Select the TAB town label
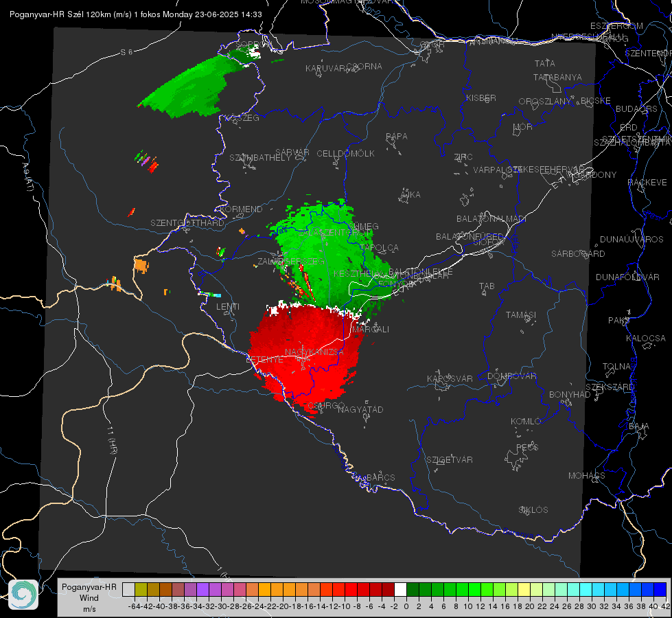This screenshot has width=672, height=618. click(487, 286)
